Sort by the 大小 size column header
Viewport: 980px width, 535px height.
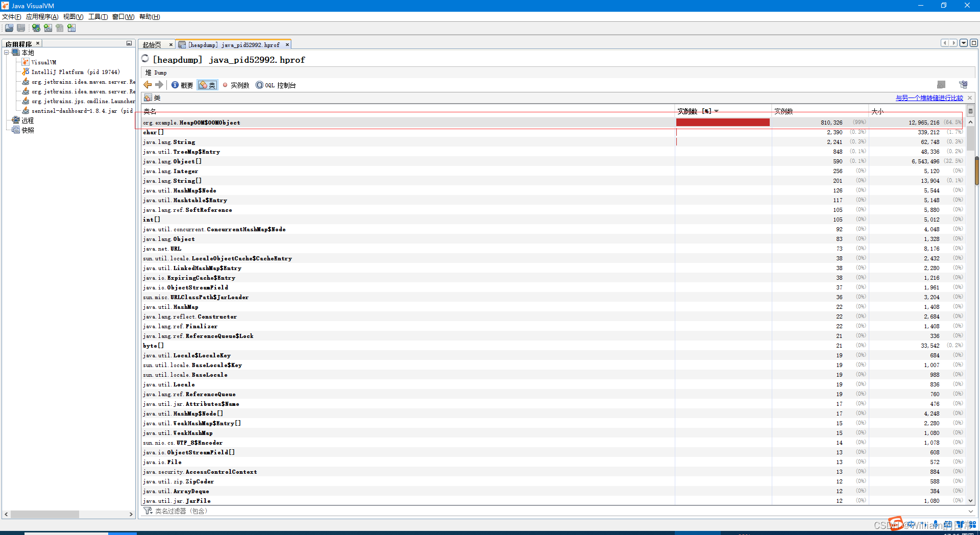[917, 111]
